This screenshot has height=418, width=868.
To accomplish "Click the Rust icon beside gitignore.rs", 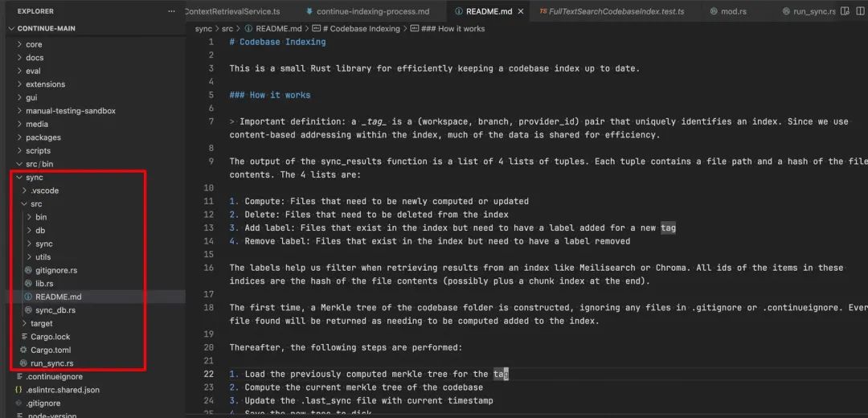I will 29,270.
